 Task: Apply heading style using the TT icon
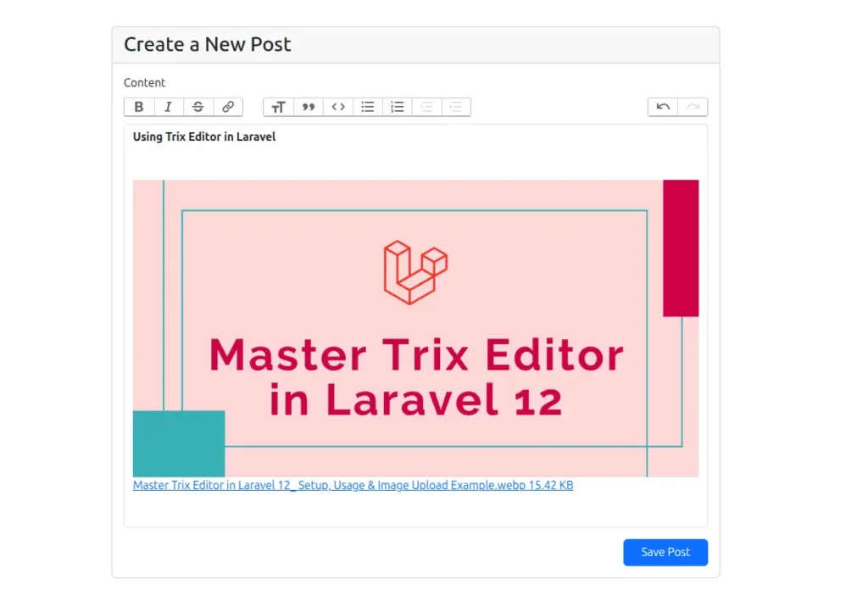coord(278,106)
